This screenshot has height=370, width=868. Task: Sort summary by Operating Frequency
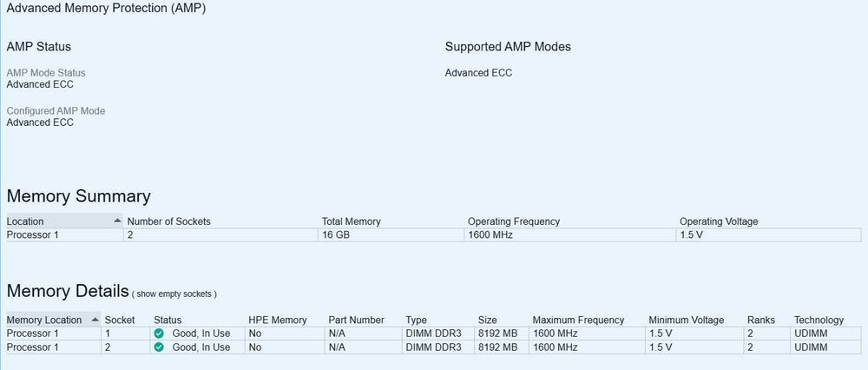(513, 221)
